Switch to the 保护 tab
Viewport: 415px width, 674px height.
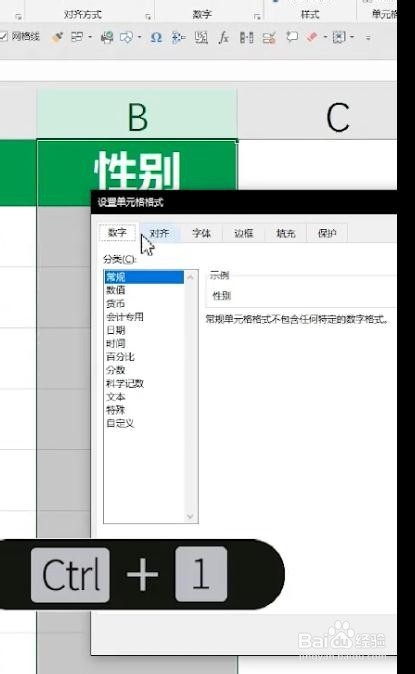pos(327,233)
